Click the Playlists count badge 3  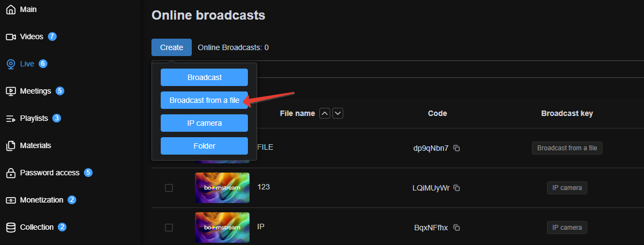click(x=57, y=118)
